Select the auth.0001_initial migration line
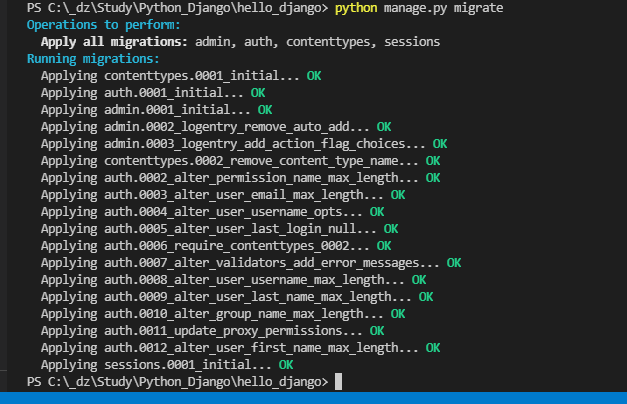This screenshot has height=404, width=627. click(x=153, y=93)
